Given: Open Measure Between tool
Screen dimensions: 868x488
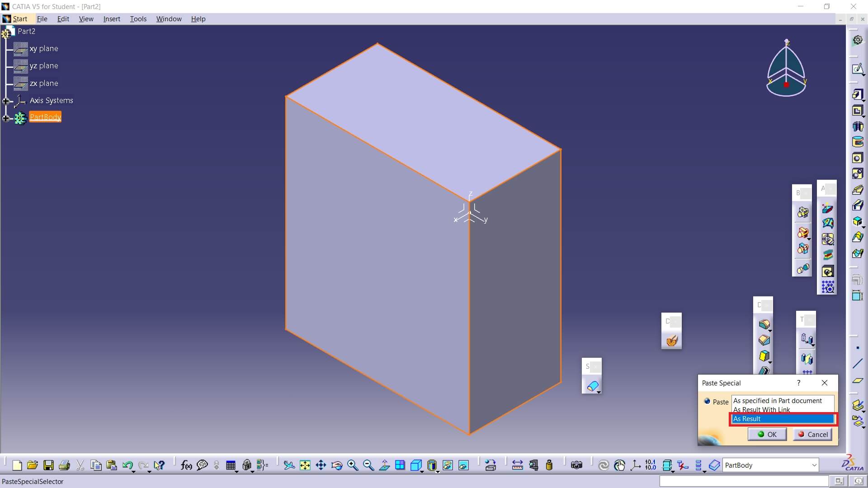Looking at the screenshot, I should [x=518, y=465].
